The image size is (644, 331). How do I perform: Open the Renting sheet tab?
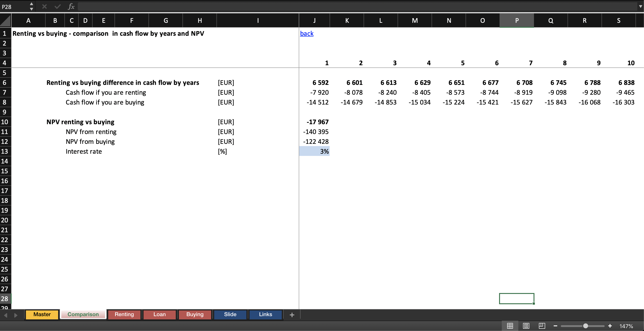pyautogui.click(x=124, y=314)
